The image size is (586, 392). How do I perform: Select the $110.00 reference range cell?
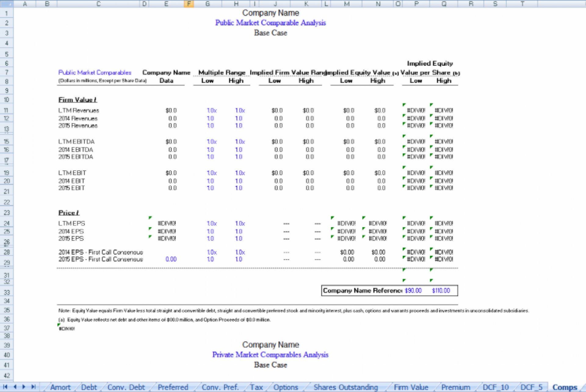tap(441, 291)
